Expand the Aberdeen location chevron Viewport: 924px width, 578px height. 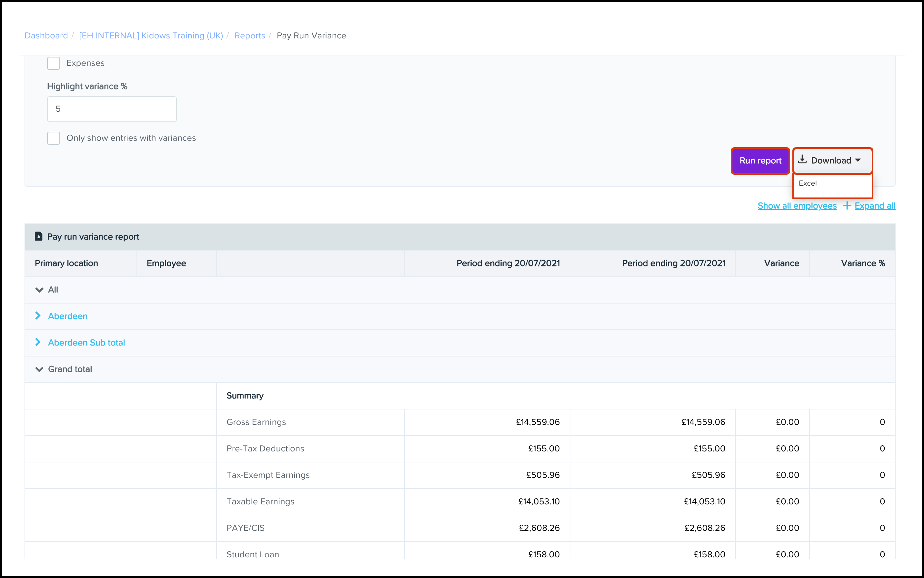[38, 316]
